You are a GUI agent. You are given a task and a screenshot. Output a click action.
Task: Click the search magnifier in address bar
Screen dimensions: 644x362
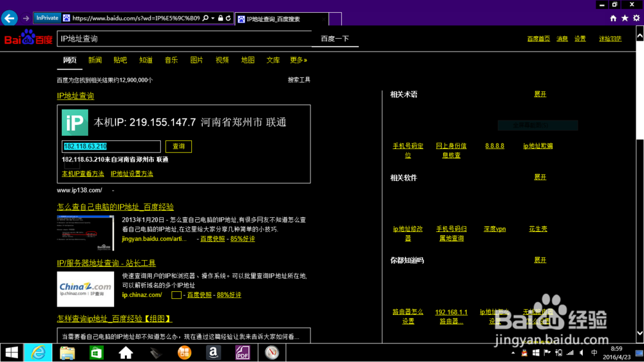tap(205, 18)
